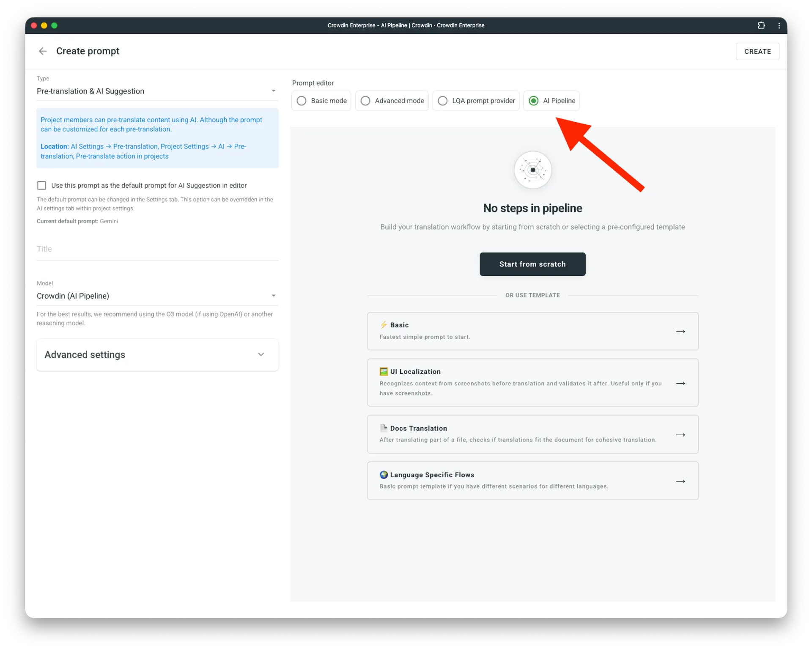
Task: Click the Start from scratch button
Action: pos(532,264)
